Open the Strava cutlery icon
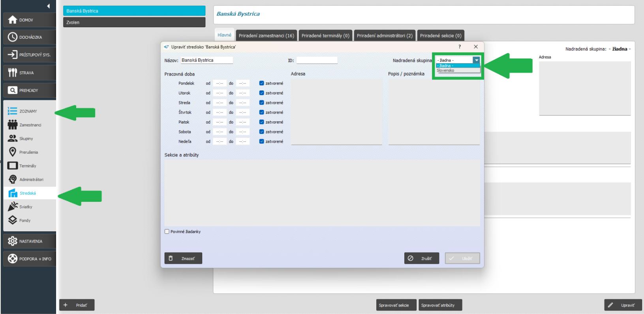644x314 pixels. click(13, 73)
